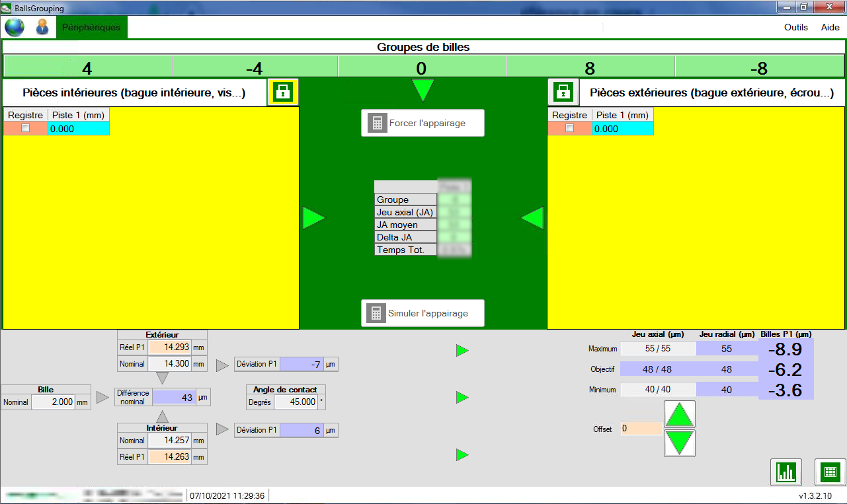Image resolution: width=847 pixels, height=504 pixels.
Task: Click the gray arrow next to Déviation P1 Extérieur
Action: [x=222, y=363]
